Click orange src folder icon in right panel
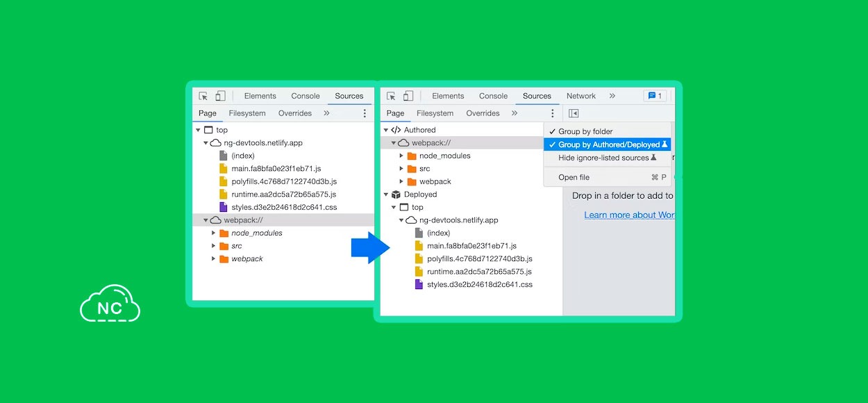The image size is (868, 403). click(x=412, y=169)
